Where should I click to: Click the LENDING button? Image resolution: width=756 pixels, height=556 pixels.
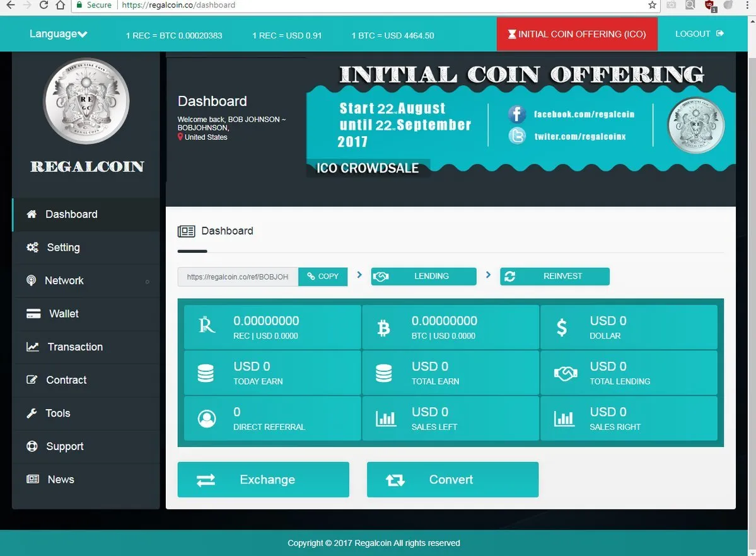pyautogui.click(x=423, y=276)
